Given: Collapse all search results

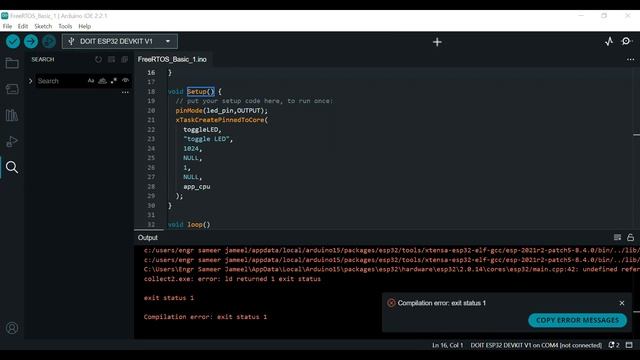Looking at the screenshot, I should click(x=124, y=59).
